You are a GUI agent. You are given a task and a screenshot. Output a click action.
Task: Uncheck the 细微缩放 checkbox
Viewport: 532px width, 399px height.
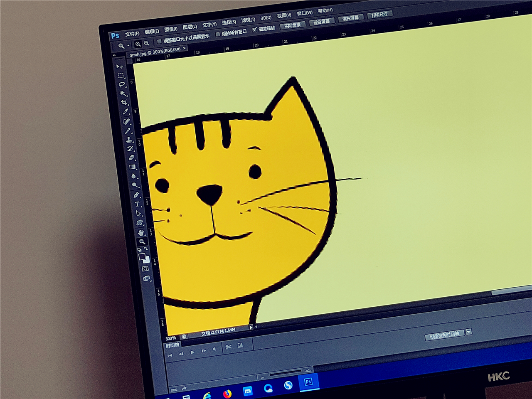(254, 30)
